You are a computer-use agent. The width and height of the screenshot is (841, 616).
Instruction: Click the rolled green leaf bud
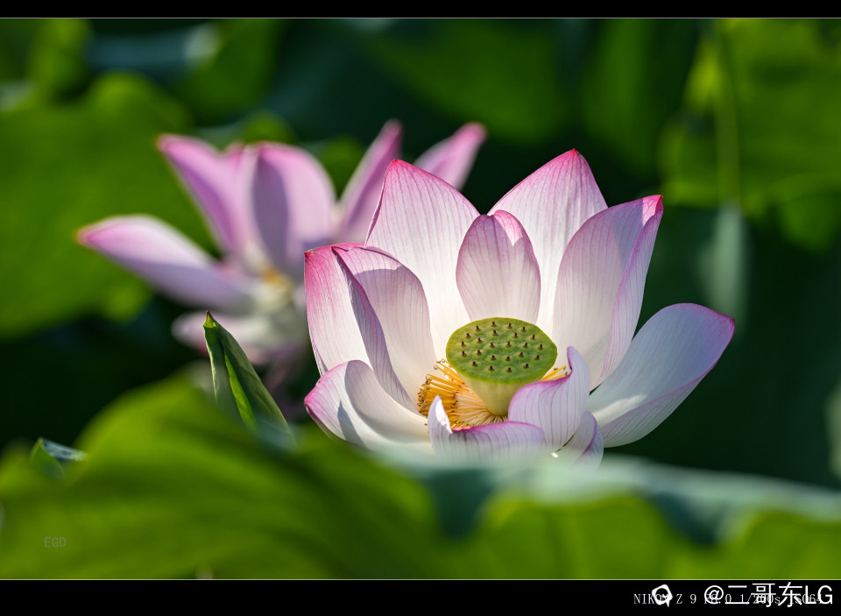(x=241, y=379)
